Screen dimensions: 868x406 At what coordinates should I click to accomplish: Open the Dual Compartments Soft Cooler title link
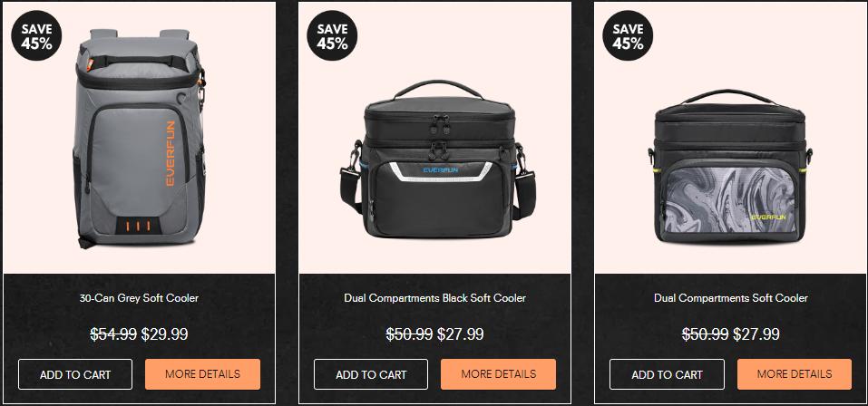pyautogui.click(x=731, y=298)
